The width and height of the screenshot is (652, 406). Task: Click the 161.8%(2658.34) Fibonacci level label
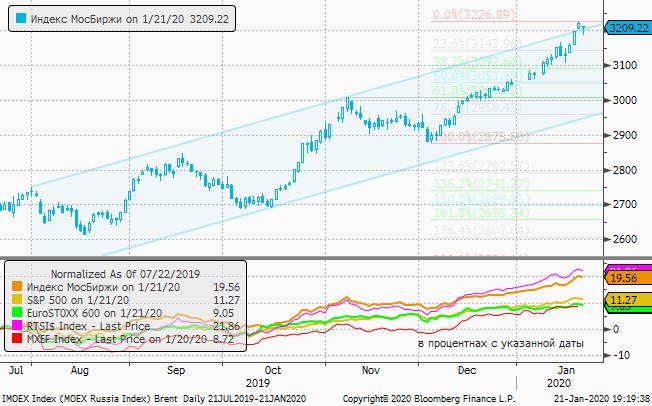pos(482,213)
